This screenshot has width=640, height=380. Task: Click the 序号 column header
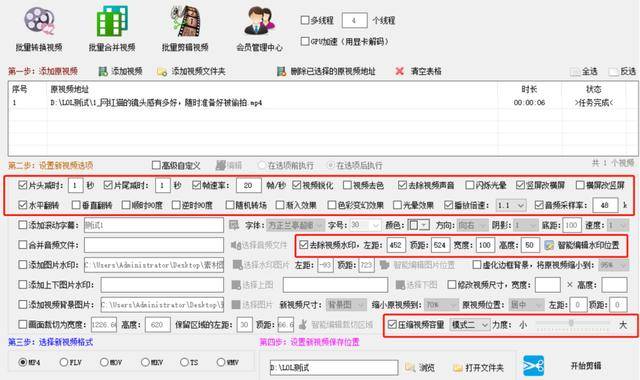20,89
